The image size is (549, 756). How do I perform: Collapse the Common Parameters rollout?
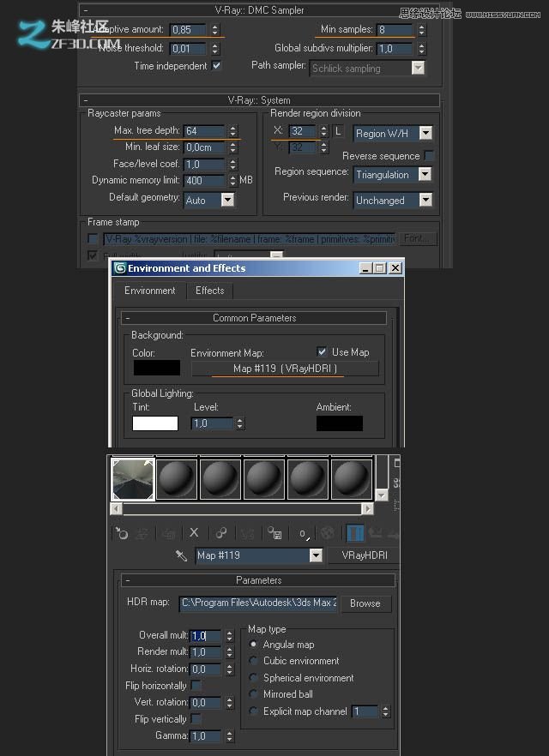pos(127,318)
